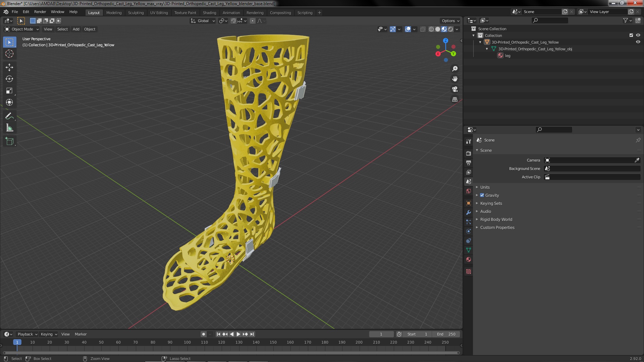Choose the Rotate tool
The image size is (644, 362).
9,79
